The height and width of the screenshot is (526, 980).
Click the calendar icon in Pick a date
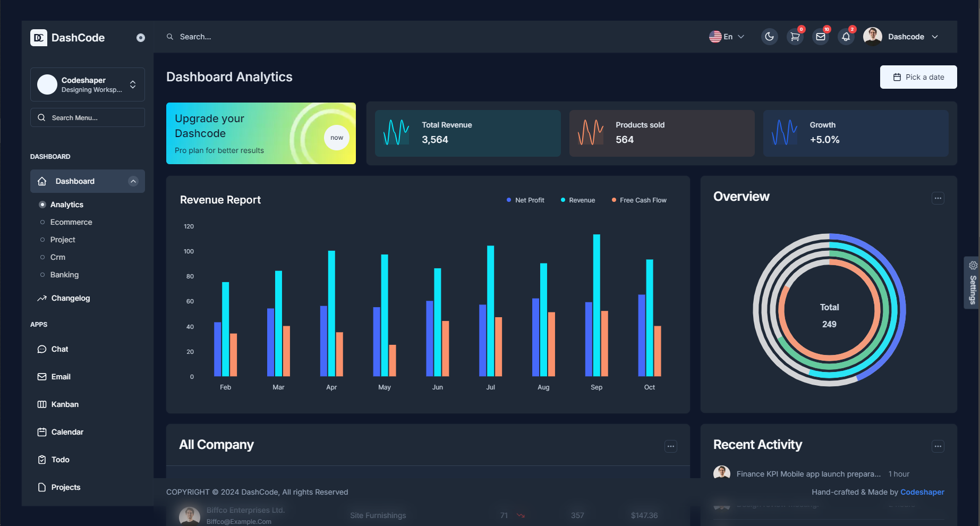(897, 77)
